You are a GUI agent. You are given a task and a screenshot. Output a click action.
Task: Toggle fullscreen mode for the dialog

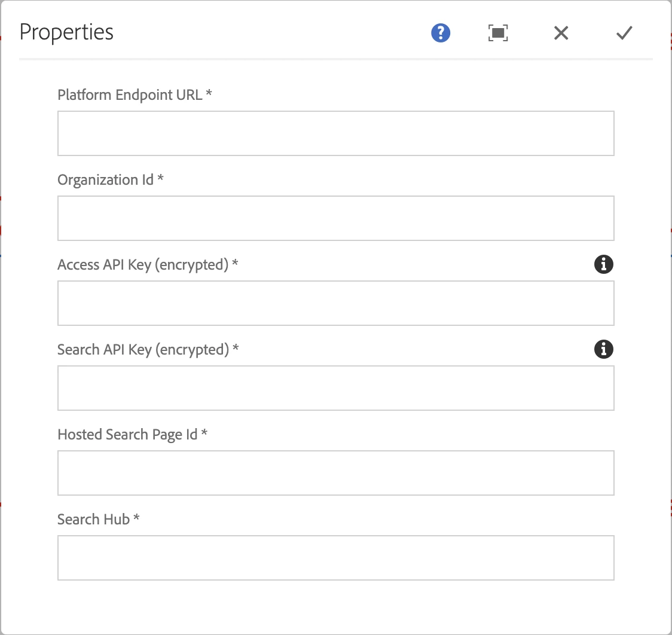(x=498, y=33)
